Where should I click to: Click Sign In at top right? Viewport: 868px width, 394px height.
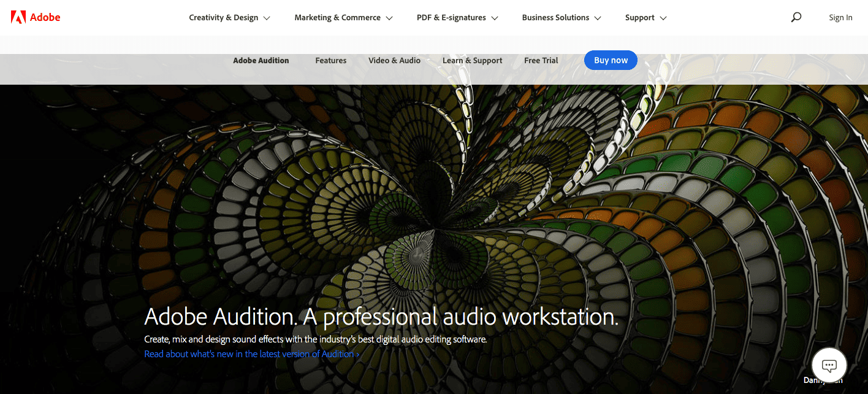point(840,18)
